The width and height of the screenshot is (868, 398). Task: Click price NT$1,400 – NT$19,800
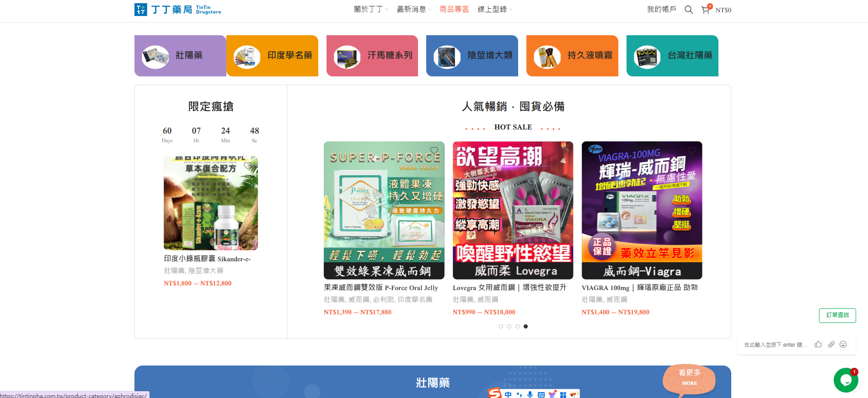click(x=616, y=312)
